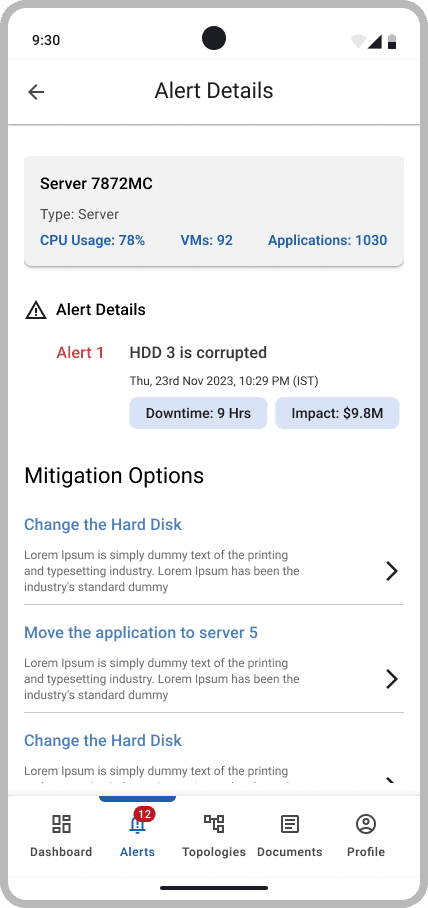This screenshot has height=908, width=428.
Task: Click the warning triangle icon
Action: 36,310
